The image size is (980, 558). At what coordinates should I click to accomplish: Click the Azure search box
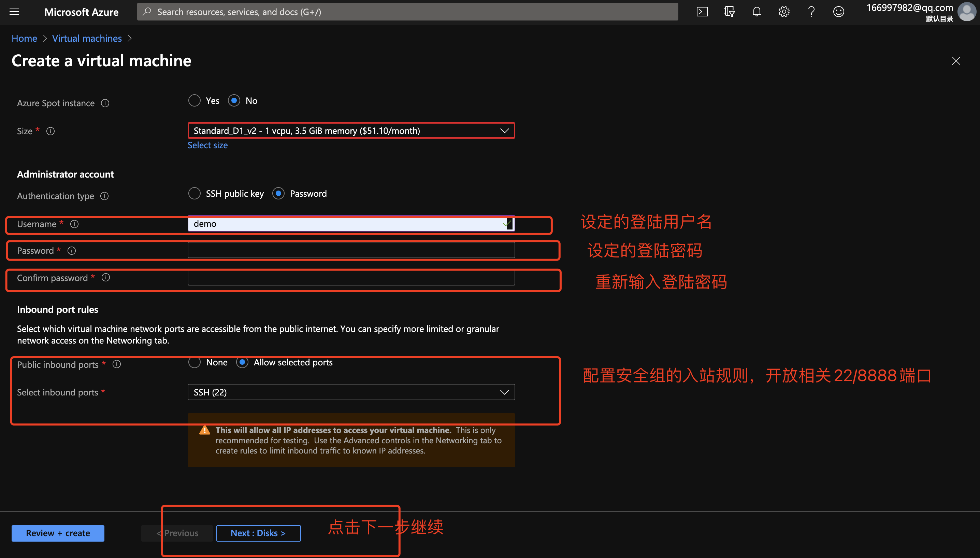pyautogui.click(x=407, y=12)
